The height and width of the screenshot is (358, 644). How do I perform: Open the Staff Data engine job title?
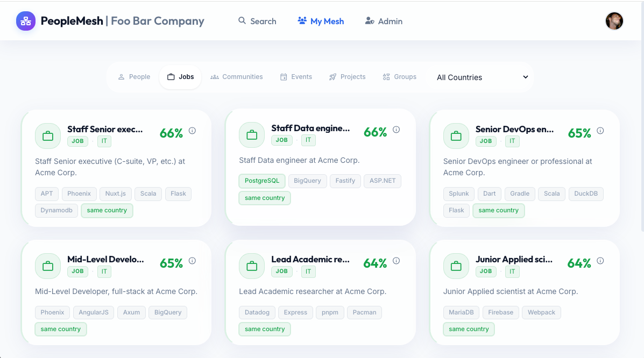[310, 128]
